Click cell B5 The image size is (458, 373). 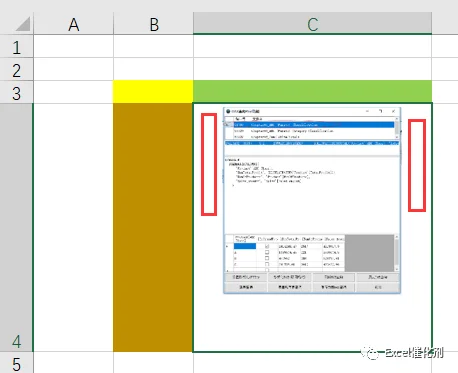[153, 363]
